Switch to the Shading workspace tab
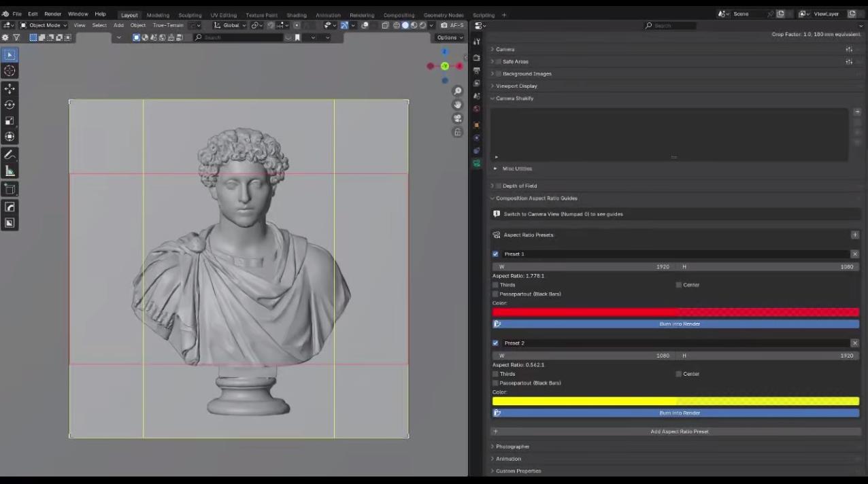Image resolution: width=868 pixels, height=484 pixels. click(x=296, y=15)
